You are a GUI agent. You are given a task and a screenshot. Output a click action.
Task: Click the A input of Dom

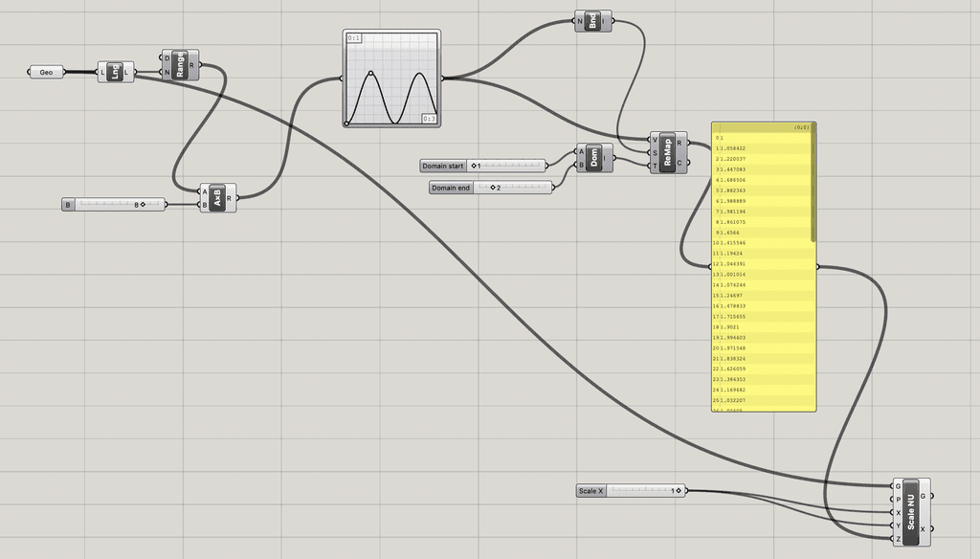[581, 152]
